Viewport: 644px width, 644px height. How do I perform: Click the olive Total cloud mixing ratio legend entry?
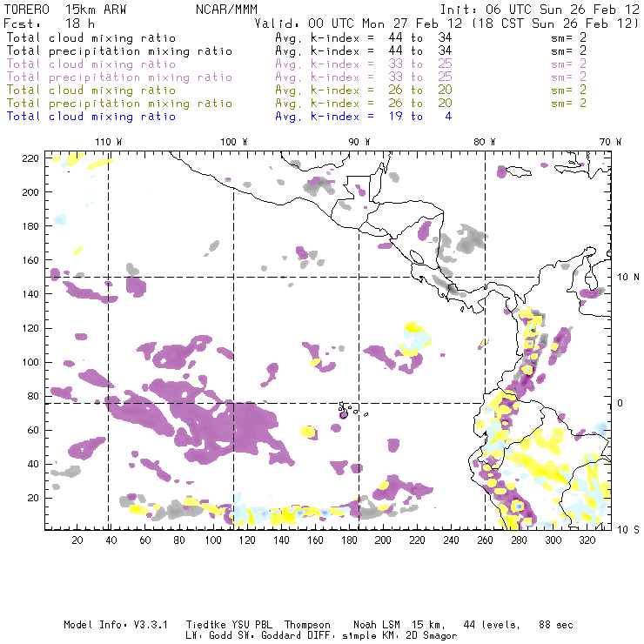(91, 90)
